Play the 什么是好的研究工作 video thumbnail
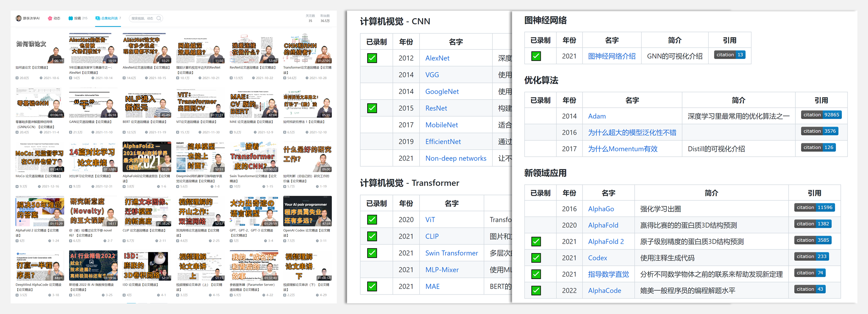Image resolution: width=868 pixels, height=314 pixels. [x=307, y=157]
